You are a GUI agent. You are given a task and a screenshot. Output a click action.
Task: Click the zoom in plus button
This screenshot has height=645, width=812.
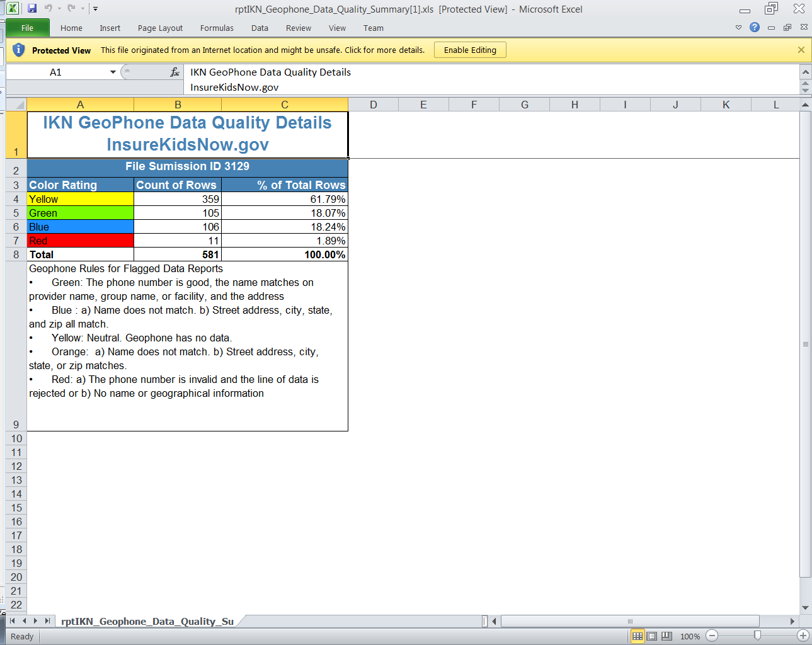803,636
